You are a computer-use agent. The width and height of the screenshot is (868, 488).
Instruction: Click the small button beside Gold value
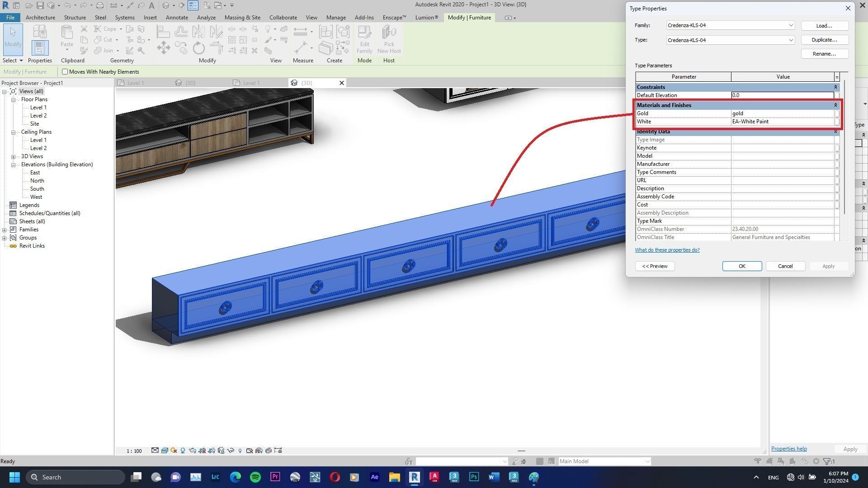point(837,113)
